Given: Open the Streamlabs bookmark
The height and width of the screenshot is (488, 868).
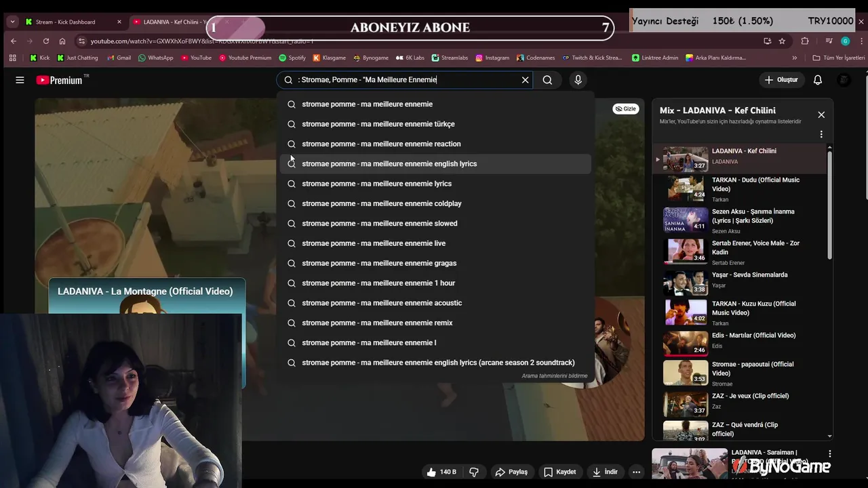Looking at the screenshot, I should [450, 58].
